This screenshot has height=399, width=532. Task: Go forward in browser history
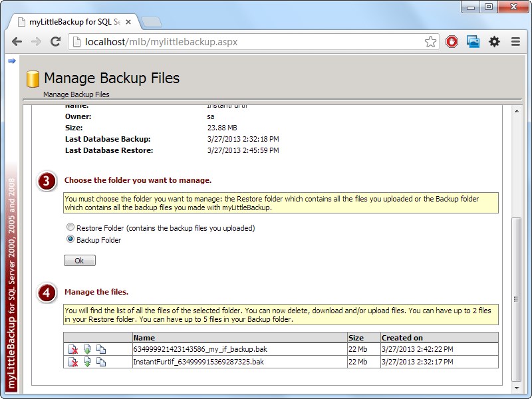(36, 42)
